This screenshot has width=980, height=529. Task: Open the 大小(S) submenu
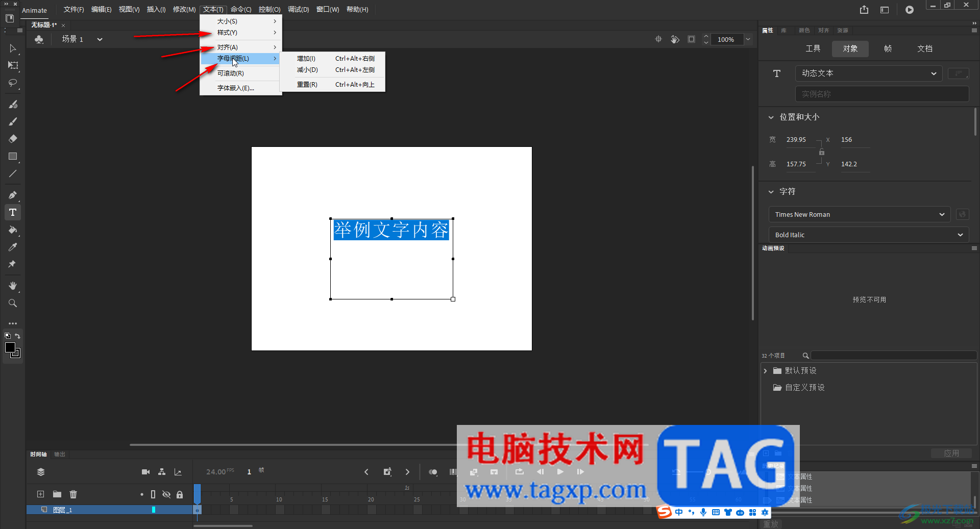[x=240, y=21]
